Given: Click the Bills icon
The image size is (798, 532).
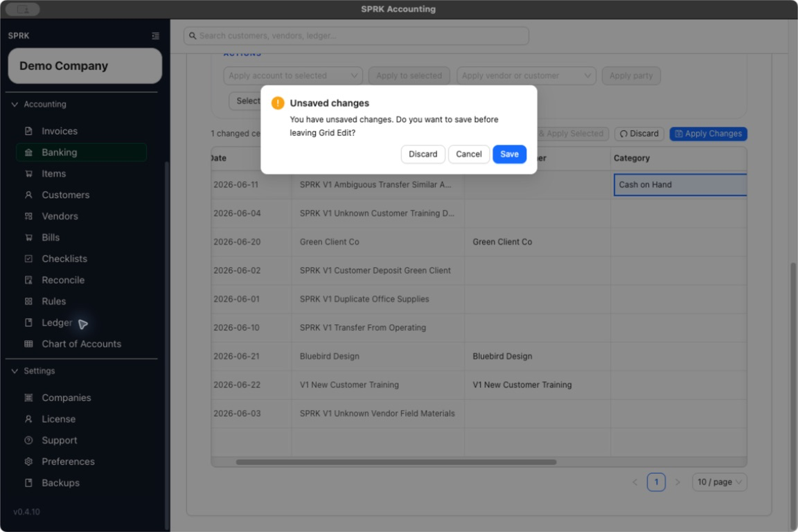Looking at the screenshot, I should click(x=28, y=238).
